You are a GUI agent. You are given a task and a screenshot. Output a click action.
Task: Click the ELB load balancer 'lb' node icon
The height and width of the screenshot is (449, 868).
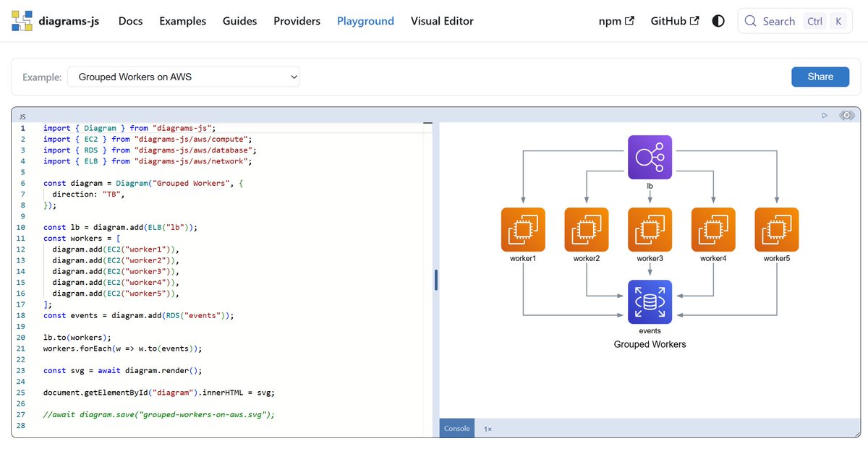(650, 157)
